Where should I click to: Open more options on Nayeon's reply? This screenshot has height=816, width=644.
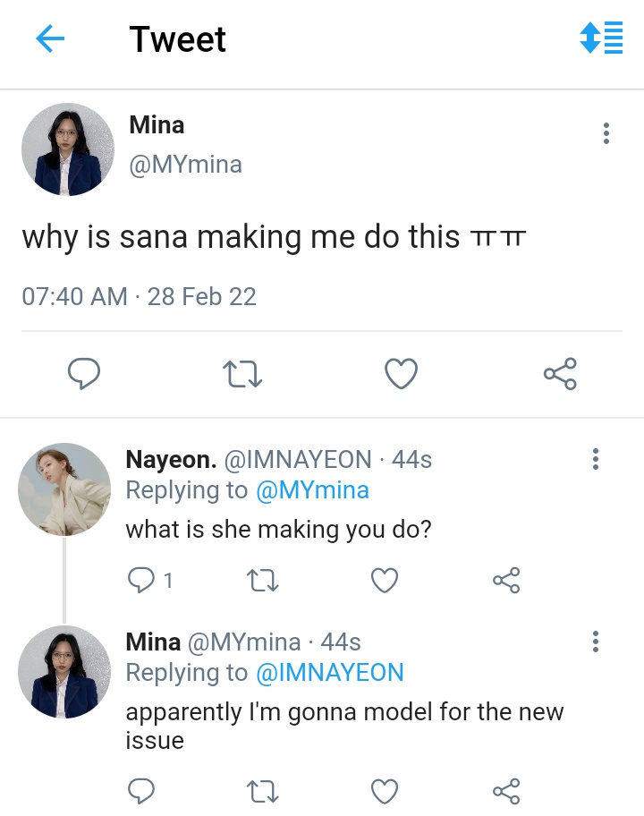click(x=596, y=459)
